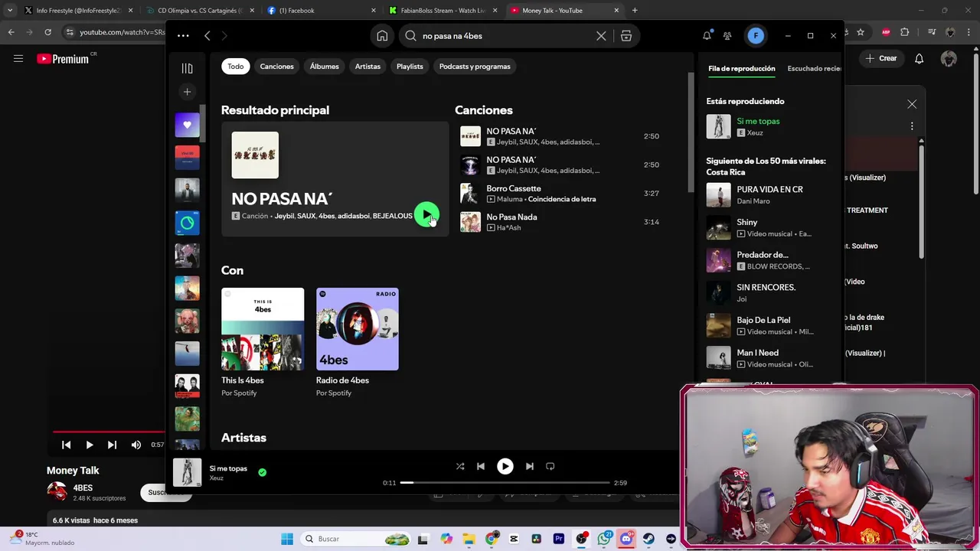The image size is (980, 551).
Task: Toggle repeat in Spotify player
Action: click(550, 466)
